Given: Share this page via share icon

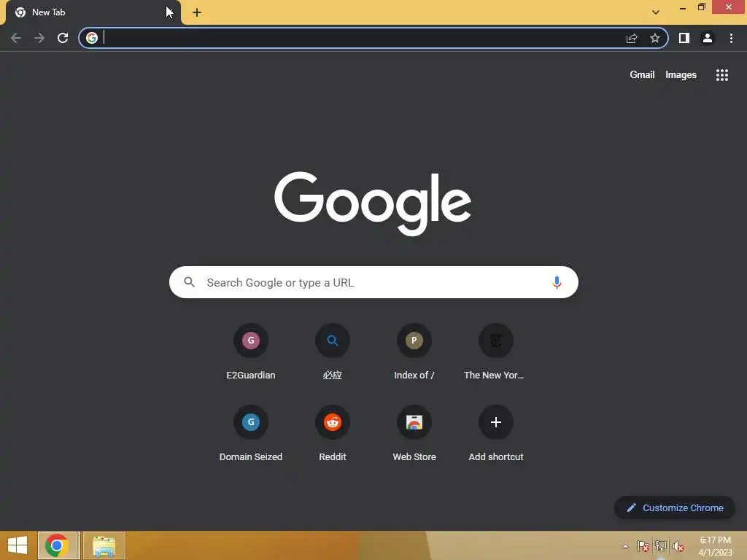Looking at the screenshot, I should [x=632, y=38].
